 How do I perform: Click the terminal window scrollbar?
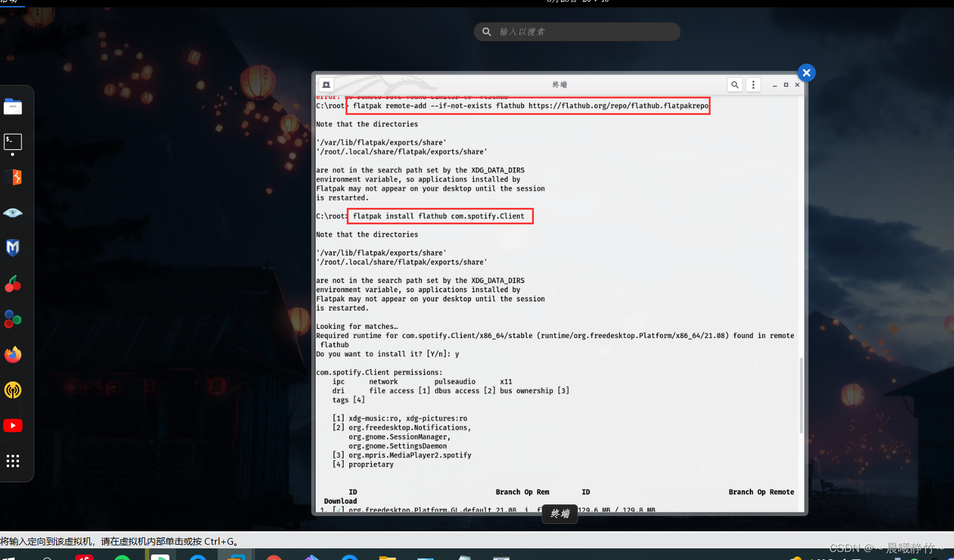[x=801, y=395]
